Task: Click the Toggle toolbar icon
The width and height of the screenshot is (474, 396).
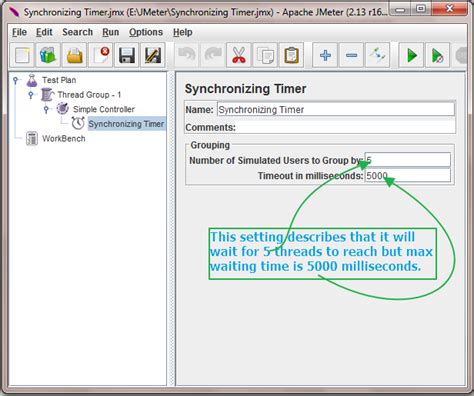Action: pyautogui.click(x=377, y=55)
